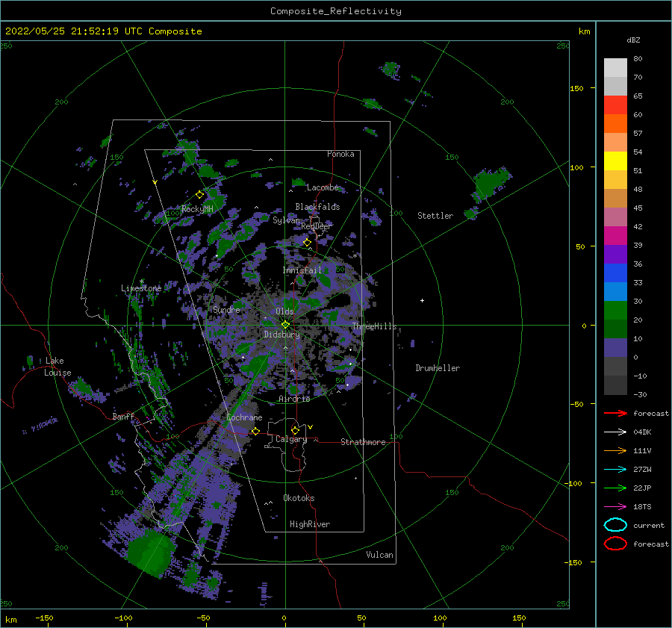Click the Strathmore label

tap(363, 442)
